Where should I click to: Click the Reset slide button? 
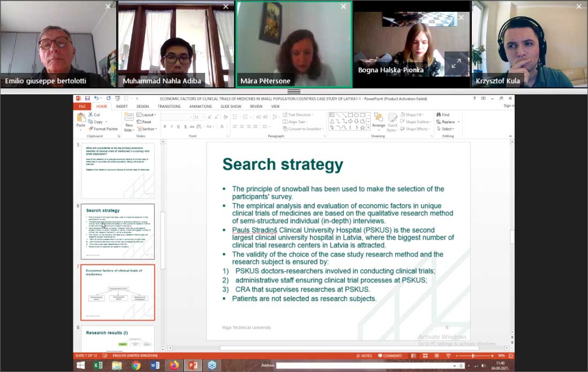pyautogui.click(x=146, y=122)
